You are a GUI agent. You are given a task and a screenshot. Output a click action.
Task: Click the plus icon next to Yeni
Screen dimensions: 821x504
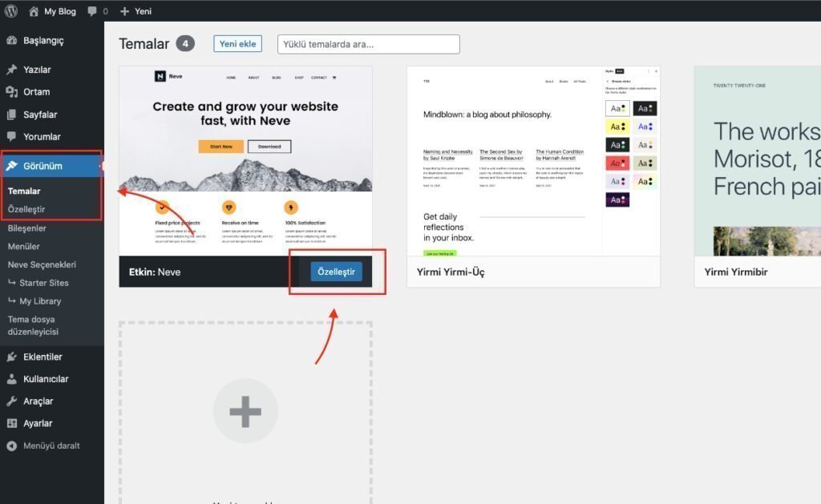click(x=124, y=11)
